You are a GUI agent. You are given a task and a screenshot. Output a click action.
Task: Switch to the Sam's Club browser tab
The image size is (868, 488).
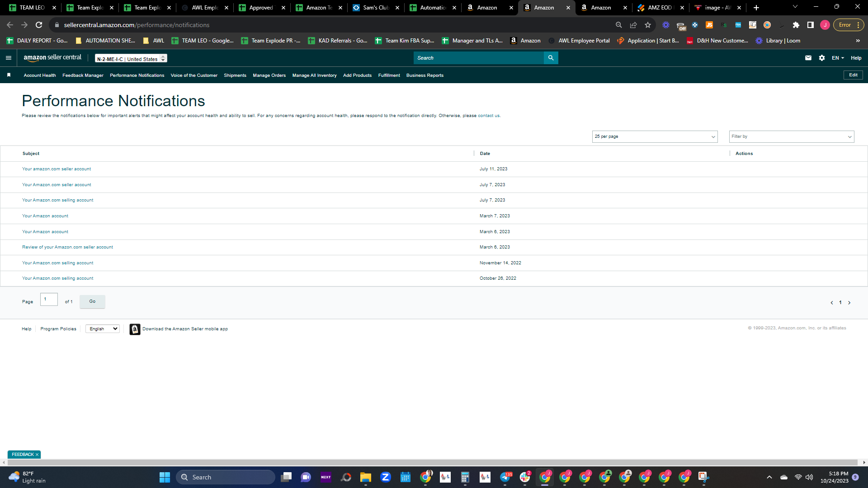coord(376,8)
